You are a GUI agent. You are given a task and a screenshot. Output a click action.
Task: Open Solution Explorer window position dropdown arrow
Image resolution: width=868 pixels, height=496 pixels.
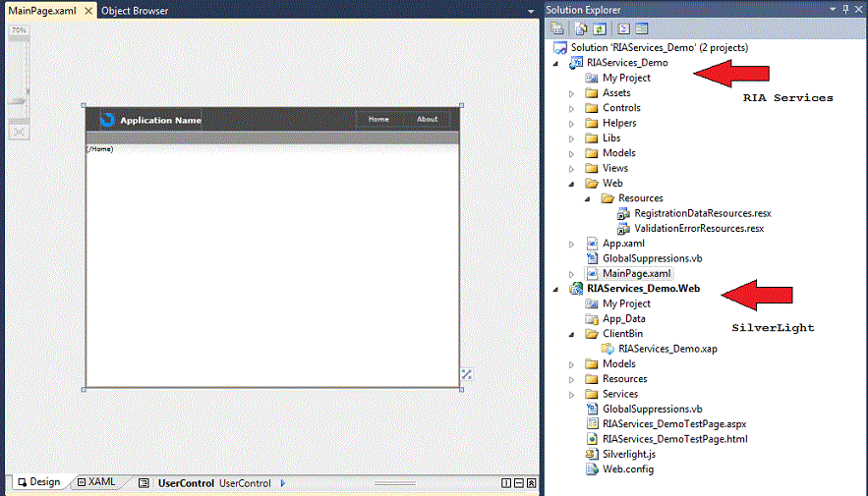coord(832,10)
